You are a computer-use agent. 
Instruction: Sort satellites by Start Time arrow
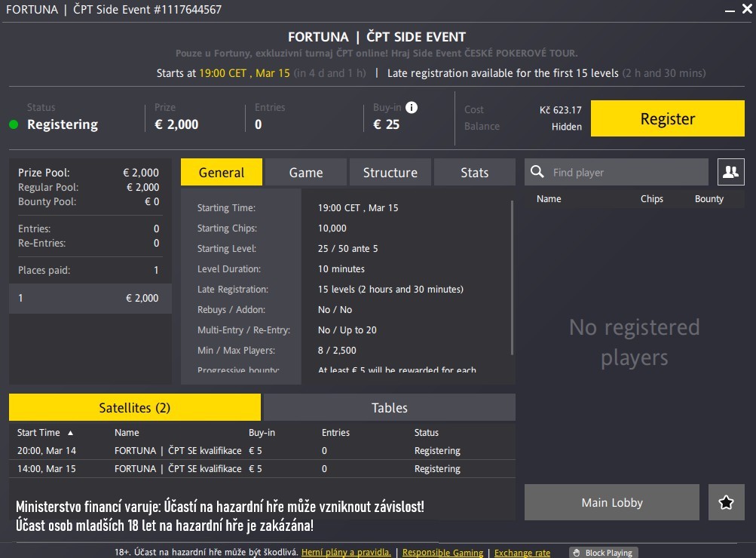click(x=70, y=433)
